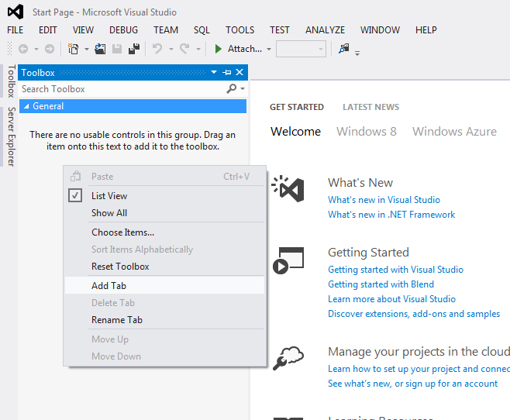510x420 pixels.
Task: Click the Getting Started video icon
Action: 288,260
